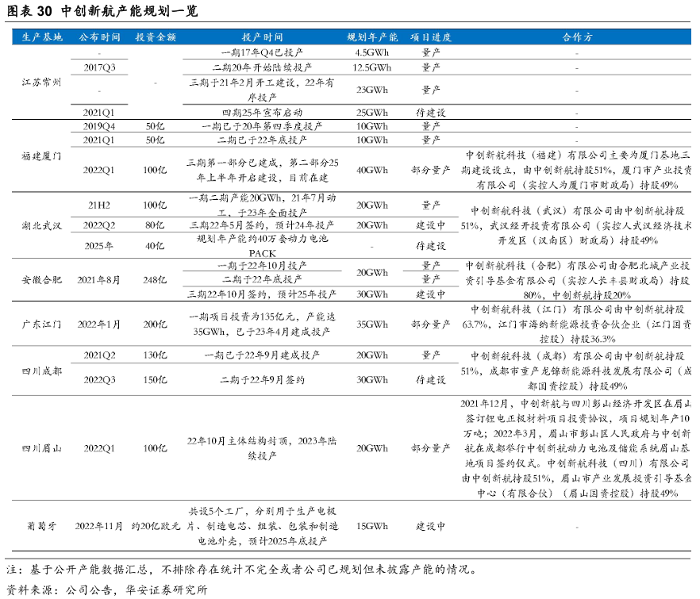
Task: Click the title '图表 30 中创新航产能规划一览'
Action: coord(102,11)
